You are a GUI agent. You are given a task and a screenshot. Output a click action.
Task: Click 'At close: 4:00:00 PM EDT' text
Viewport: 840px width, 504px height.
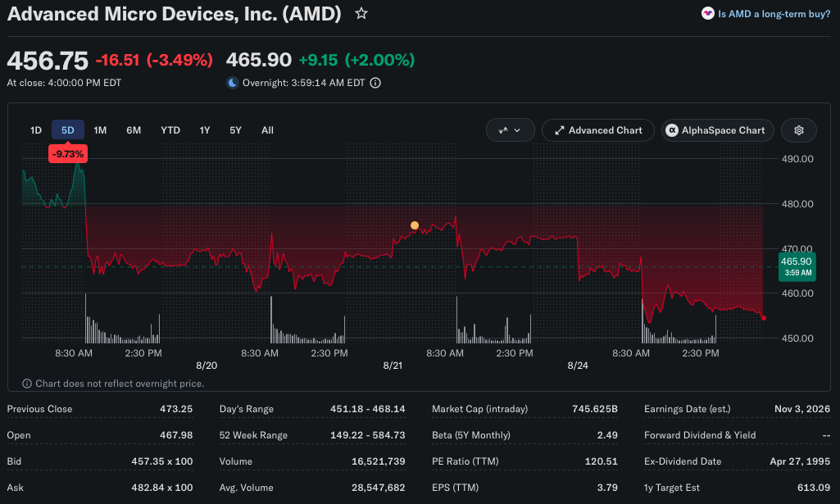coord(64,83)
